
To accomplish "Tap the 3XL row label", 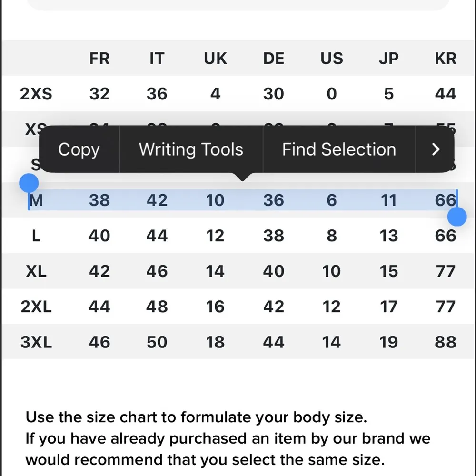I will tap(36, 342).
